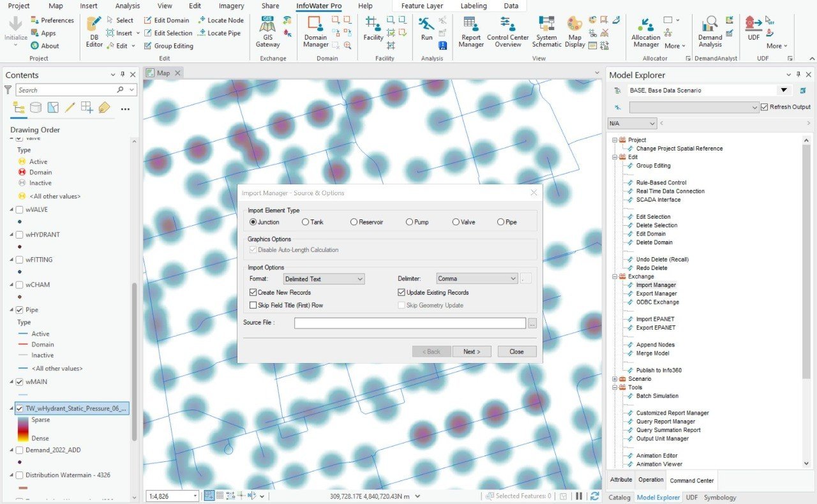This screenshot has width=817, height=504.
Task: Select the Locate Pipe tool
Action: (219, 33)
